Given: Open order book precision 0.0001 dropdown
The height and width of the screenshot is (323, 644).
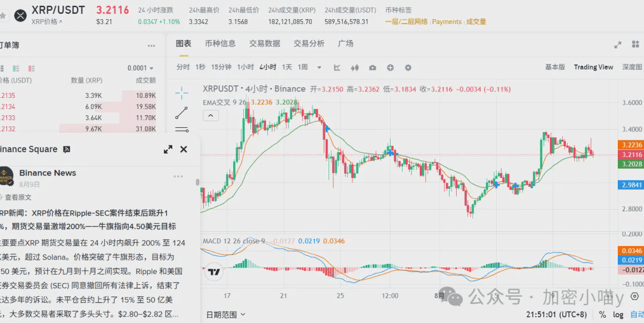Looking at the screenshot, I should pyautogui.click(x=141, y=68).
